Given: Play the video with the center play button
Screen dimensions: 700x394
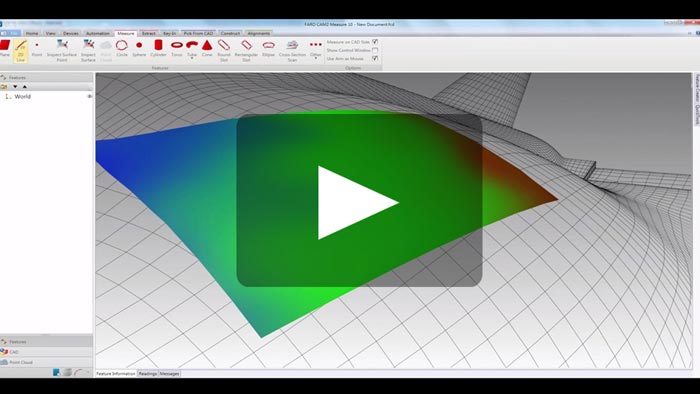Looking at the screenshot, I should (x=359, y=200).
